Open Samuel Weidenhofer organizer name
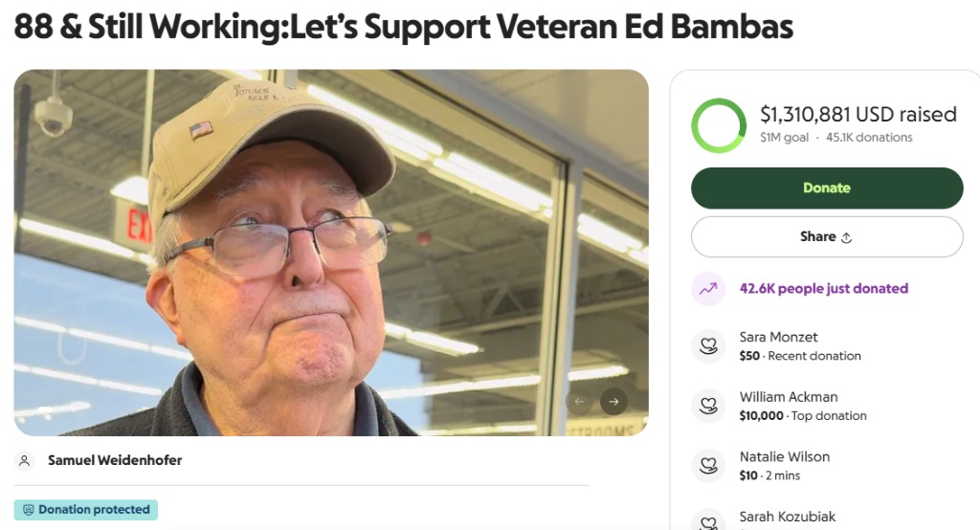The width and height of the screenshot is (980, 530). 115,460
